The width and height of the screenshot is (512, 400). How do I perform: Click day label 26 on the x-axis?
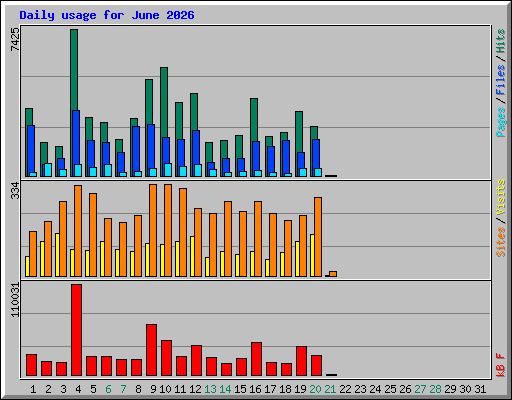click(405, 389)
